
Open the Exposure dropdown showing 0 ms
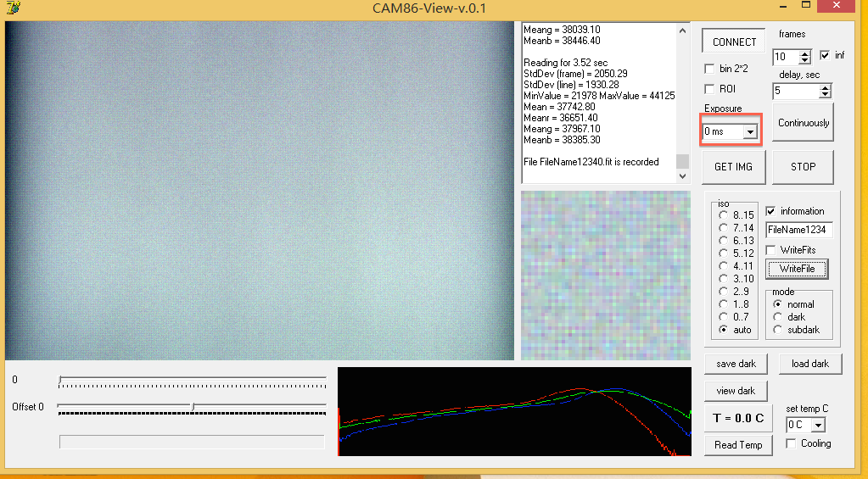pos(750,131)
